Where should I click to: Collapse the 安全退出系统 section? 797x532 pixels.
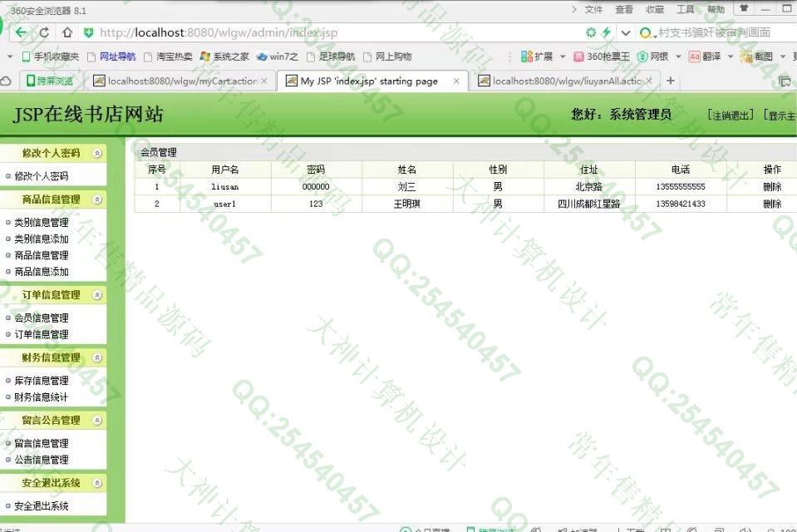[x=97, y=483]
